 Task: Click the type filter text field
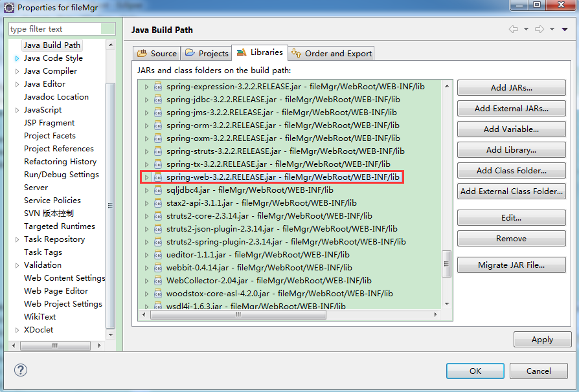62,28
